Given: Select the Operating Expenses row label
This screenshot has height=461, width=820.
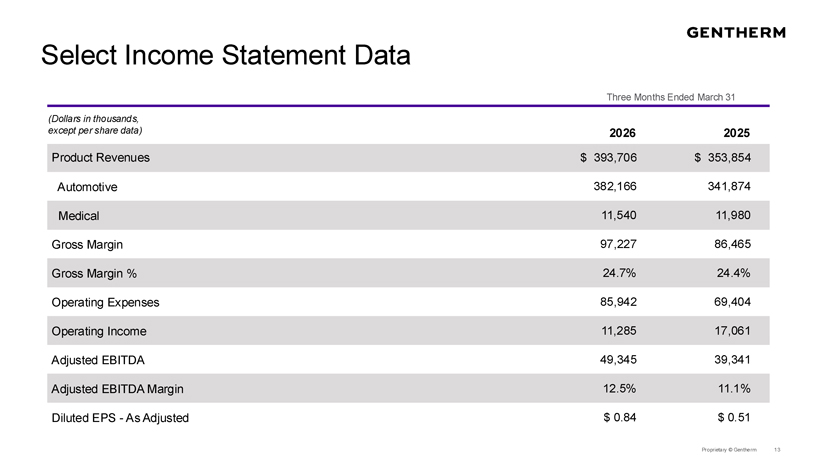Looking at the screenshot, I should pyautogui.click(x=105, y=302).
